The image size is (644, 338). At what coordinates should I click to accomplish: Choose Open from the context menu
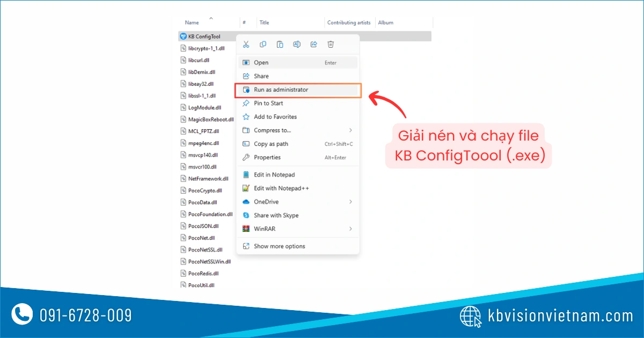tap(261, 63)
